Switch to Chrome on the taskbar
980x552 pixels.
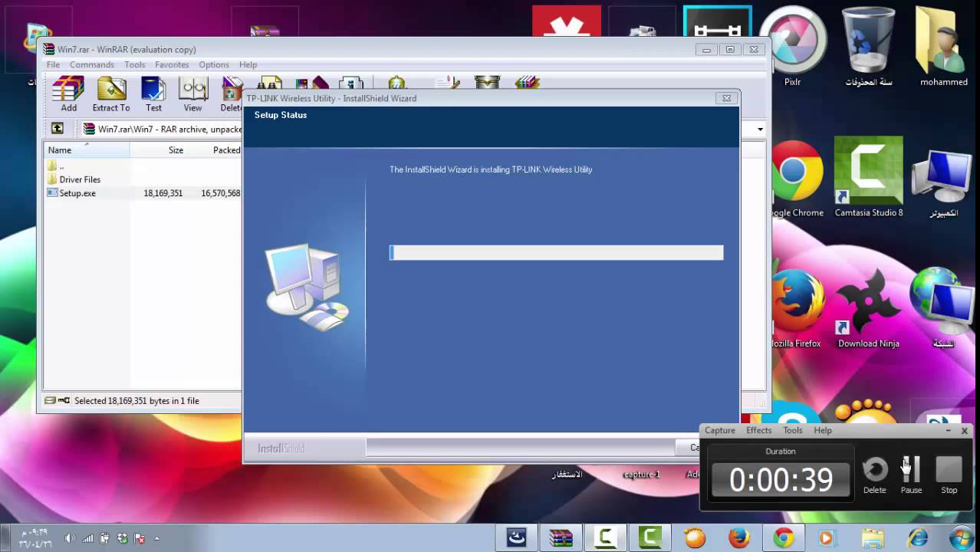click(784, 537)
